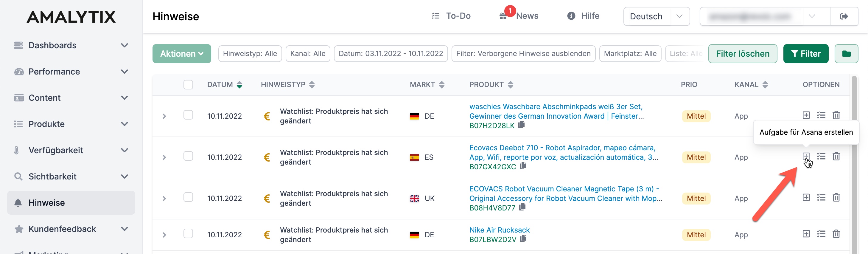Click the Marktplatz: Alle filter chip
The image size is (868, 254).
pos(630,54)
